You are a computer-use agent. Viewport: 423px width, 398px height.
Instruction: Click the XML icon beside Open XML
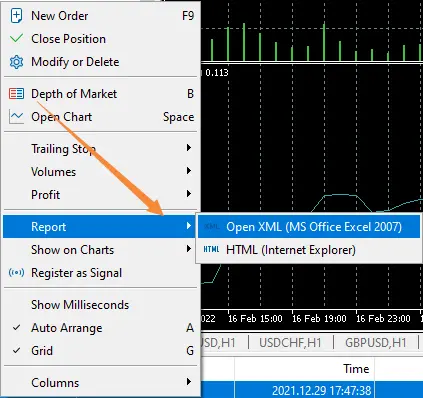211,227
